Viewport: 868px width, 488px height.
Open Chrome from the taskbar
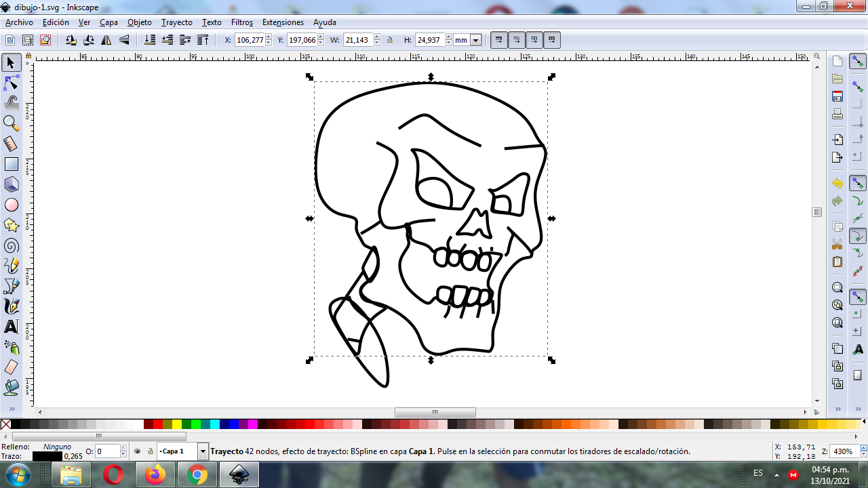click(x=197, y=475)
